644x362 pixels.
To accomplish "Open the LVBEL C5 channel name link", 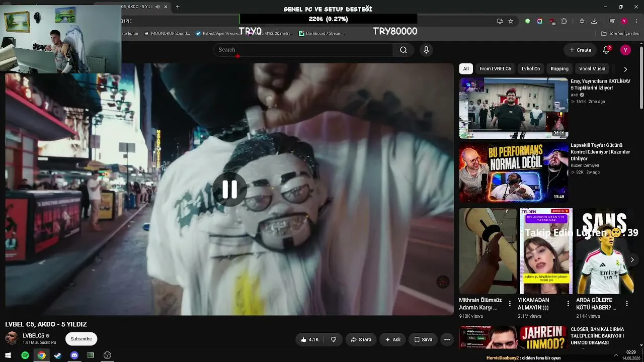I will pyautogui.click(x=34, y=335).
